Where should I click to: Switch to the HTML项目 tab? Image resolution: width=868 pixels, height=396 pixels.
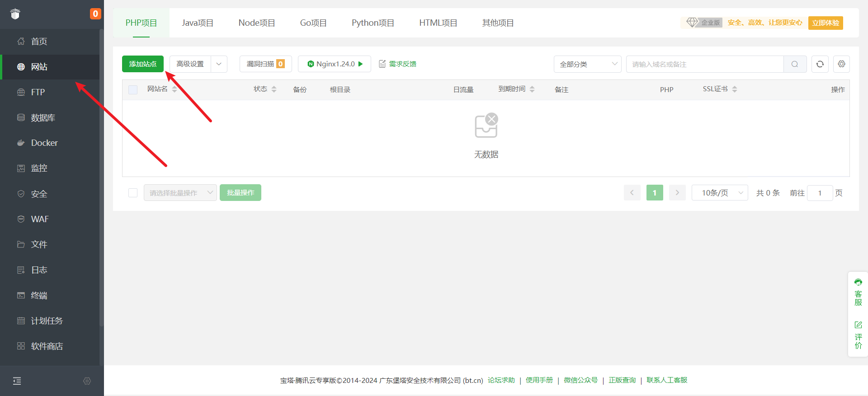[438, 23]
